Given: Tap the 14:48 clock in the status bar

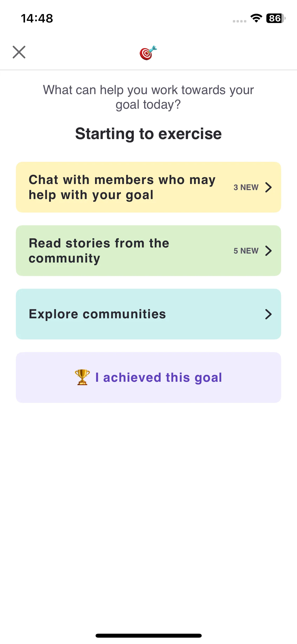Looking at the screenshot, I should (37, 19).
